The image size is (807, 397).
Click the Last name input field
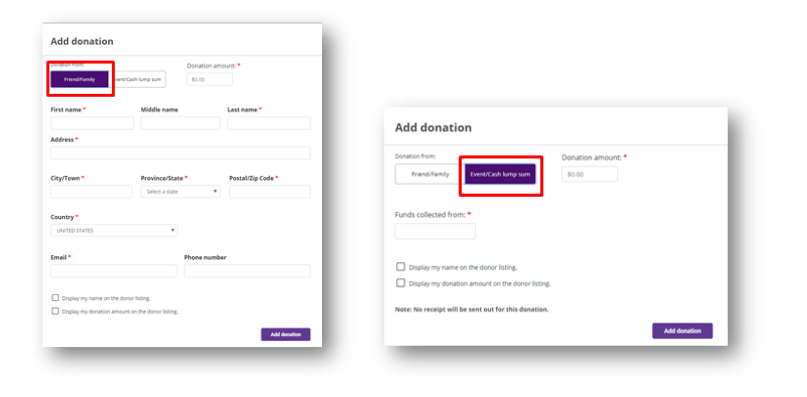tap(269, 123)
